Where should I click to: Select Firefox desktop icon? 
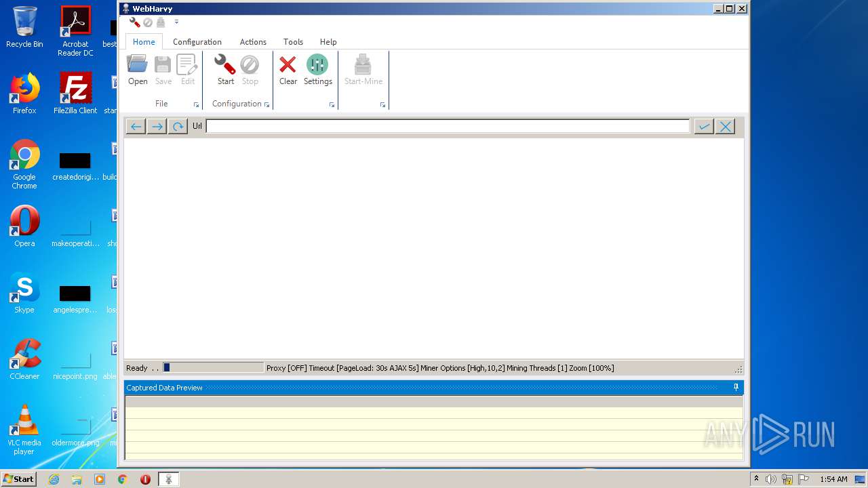24,94
